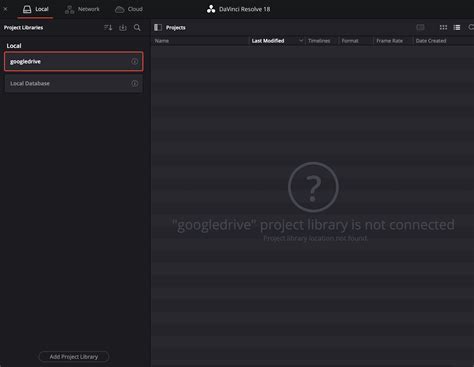This screenshot has width=474, height=367.
Task: Sort by the Date Created column header
Action: point(431,41)
